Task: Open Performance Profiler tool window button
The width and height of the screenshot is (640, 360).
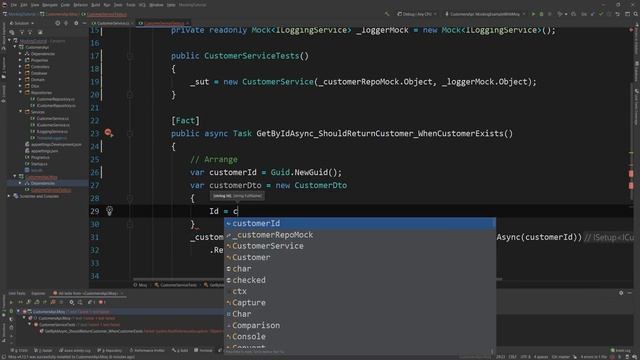Action: [x=147, y=350]
